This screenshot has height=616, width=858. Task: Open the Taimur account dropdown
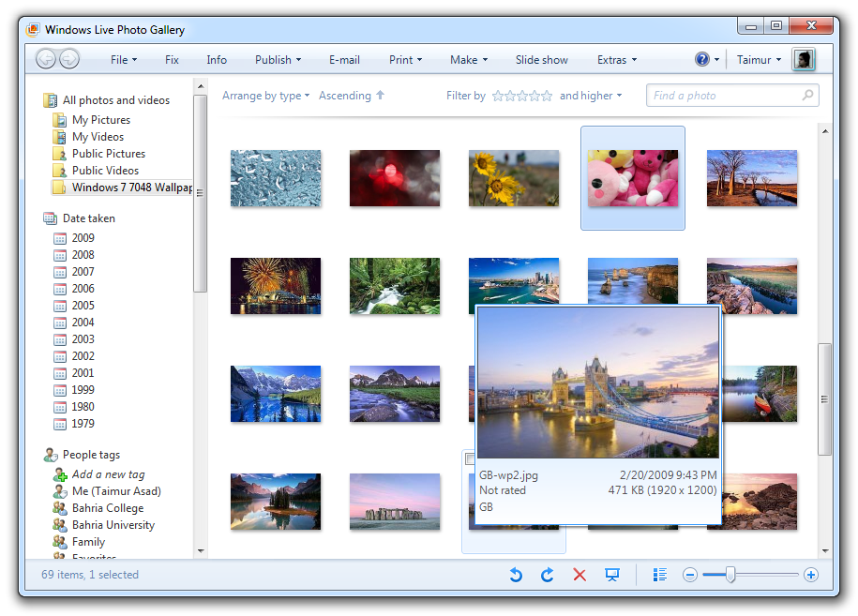760,59
